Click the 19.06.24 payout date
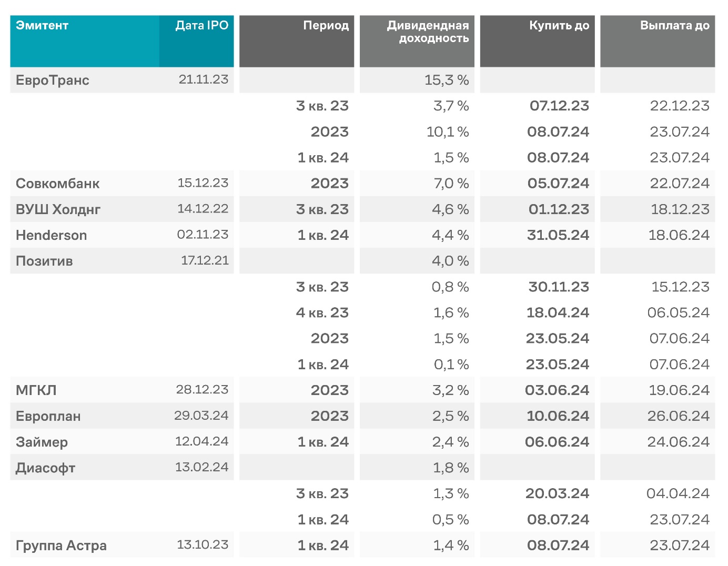 tap(680, 390)
